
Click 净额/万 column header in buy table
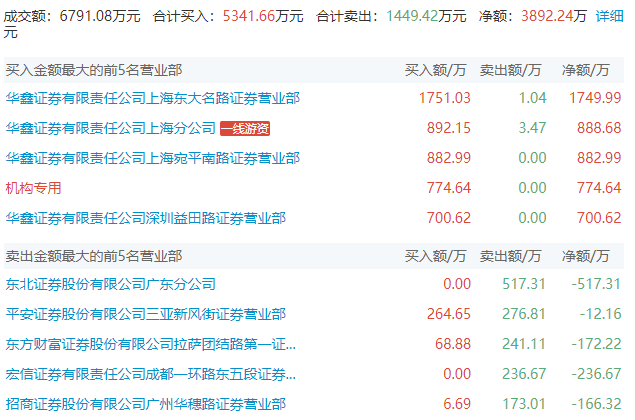586,70
